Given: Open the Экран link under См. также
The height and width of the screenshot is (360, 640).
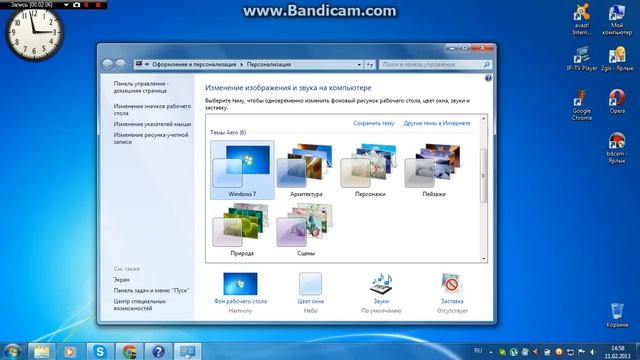Looking at the screenshot, I should point(121,280).
